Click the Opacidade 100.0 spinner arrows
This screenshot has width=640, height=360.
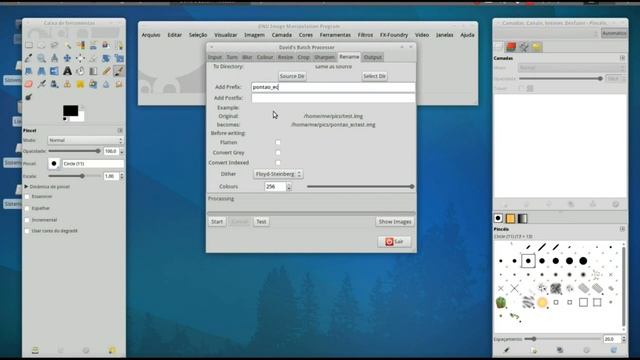[122, 151]
